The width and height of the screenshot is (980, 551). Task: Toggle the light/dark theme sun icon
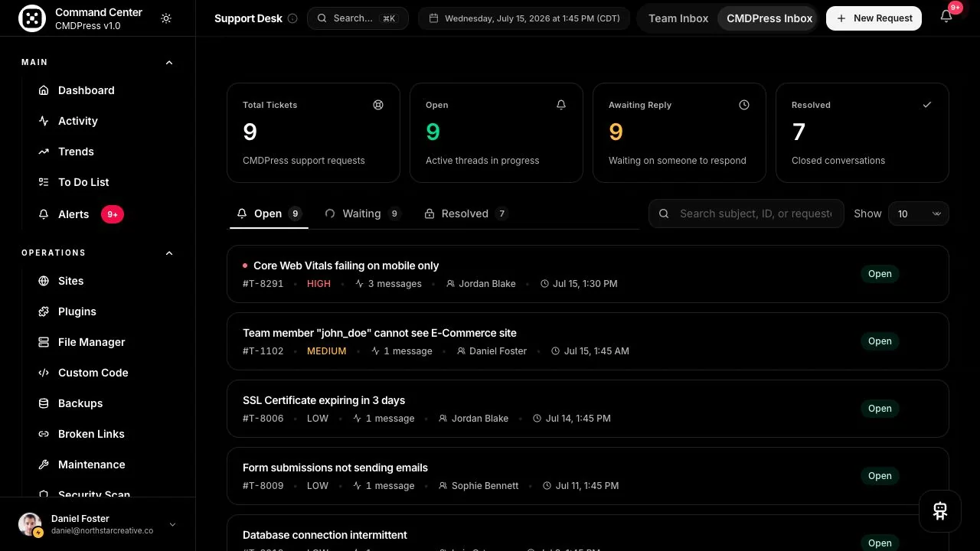tap(166, 18)
